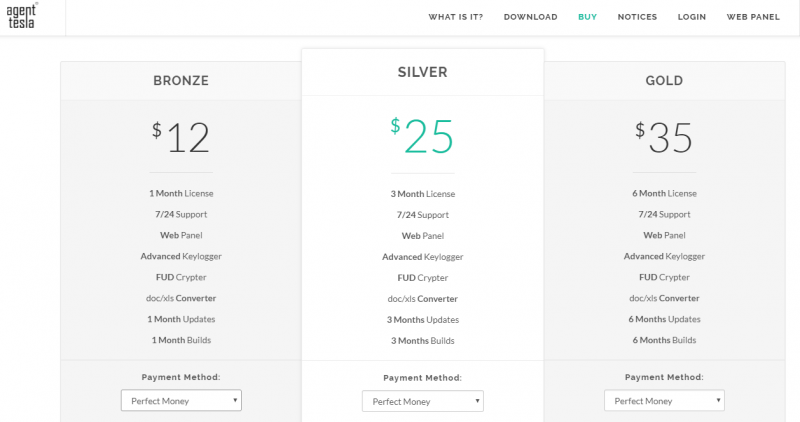
Task: Click the $35 Gold price
Action: click(664, 137)
